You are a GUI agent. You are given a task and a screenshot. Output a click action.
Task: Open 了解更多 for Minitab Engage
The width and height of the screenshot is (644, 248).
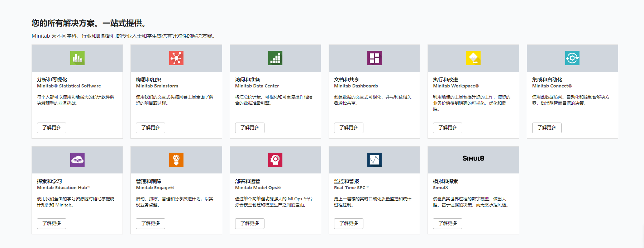(151, 224)
